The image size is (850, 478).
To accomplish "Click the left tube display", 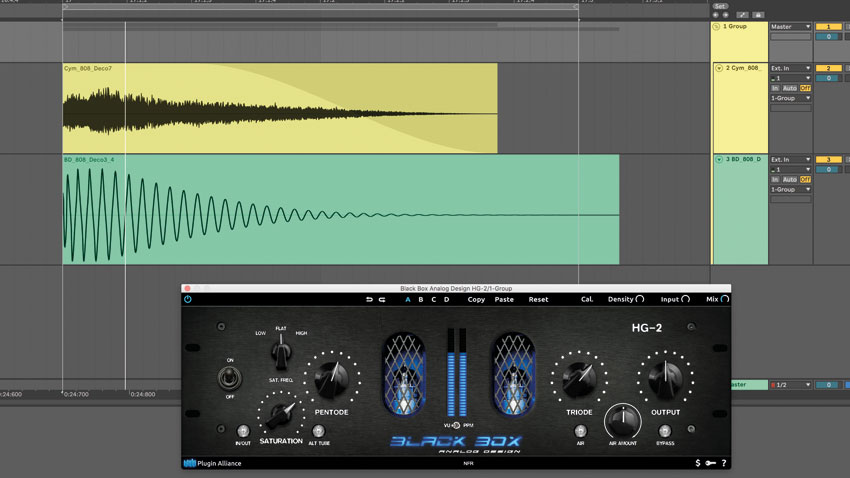I will pyautogui.click(x=404, y=374).
